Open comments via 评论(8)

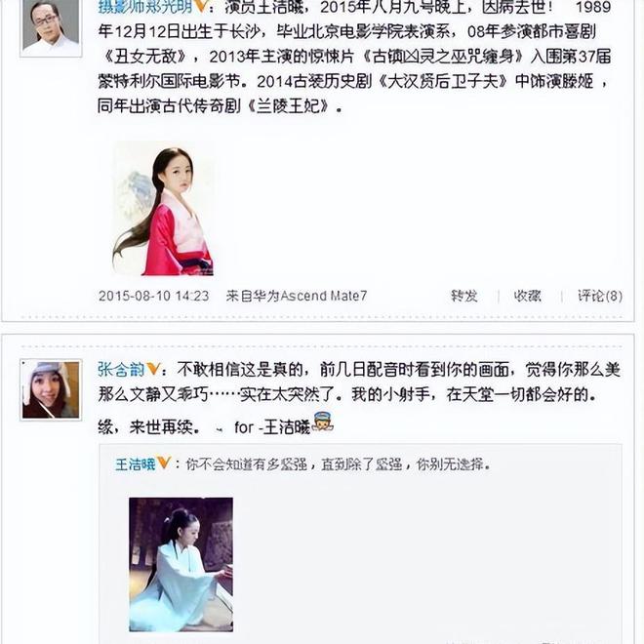600,296
